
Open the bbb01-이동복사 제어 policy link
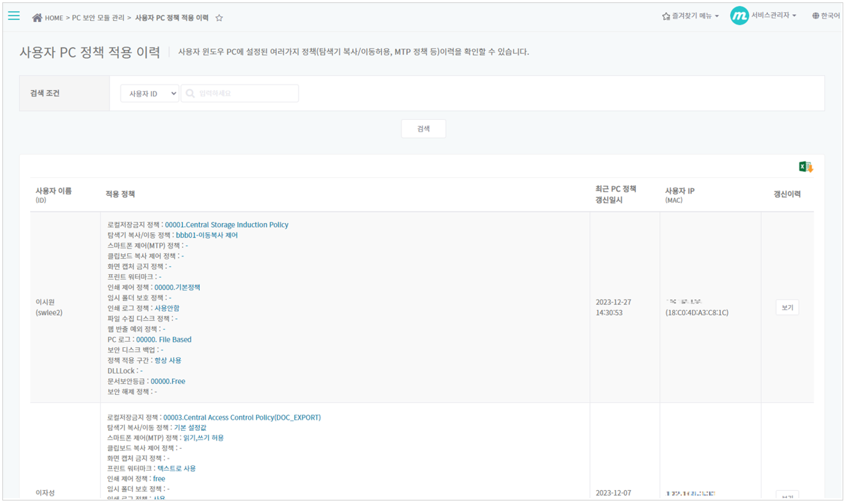pos(207,235)
